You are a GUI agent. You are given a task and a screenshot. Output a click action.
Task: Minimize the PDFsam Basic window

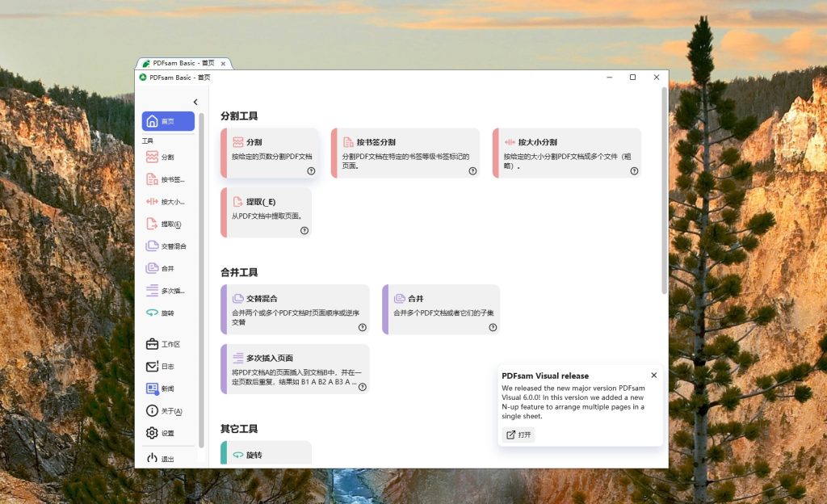click(x=609, y=77)
